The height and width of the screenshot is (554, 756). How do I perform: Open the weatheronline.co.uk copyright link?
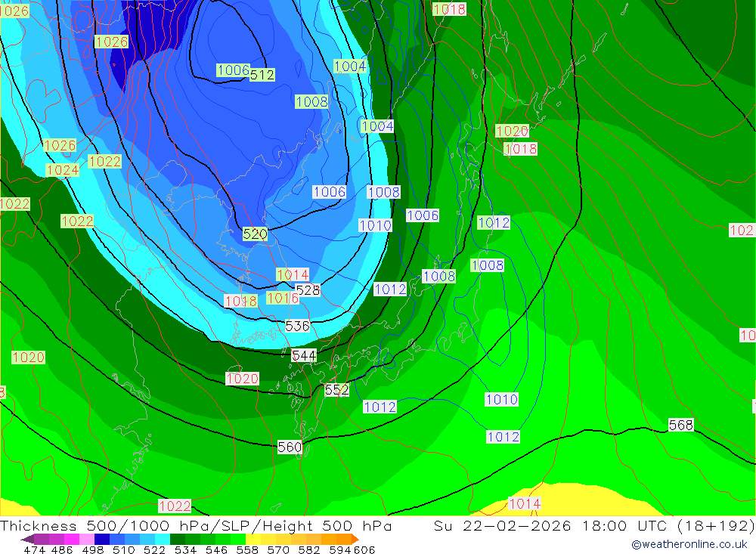[689, 544]
